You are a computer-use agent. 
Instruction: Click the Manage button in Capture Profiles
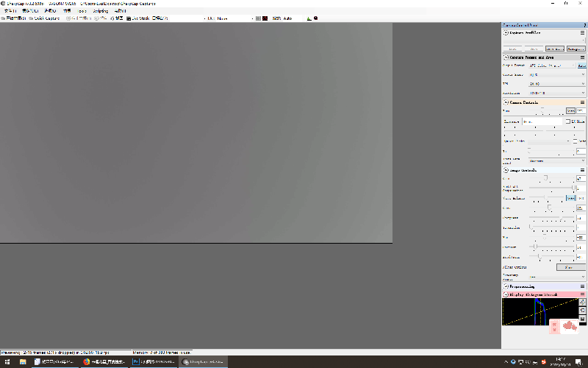click(x=576, y=49)
